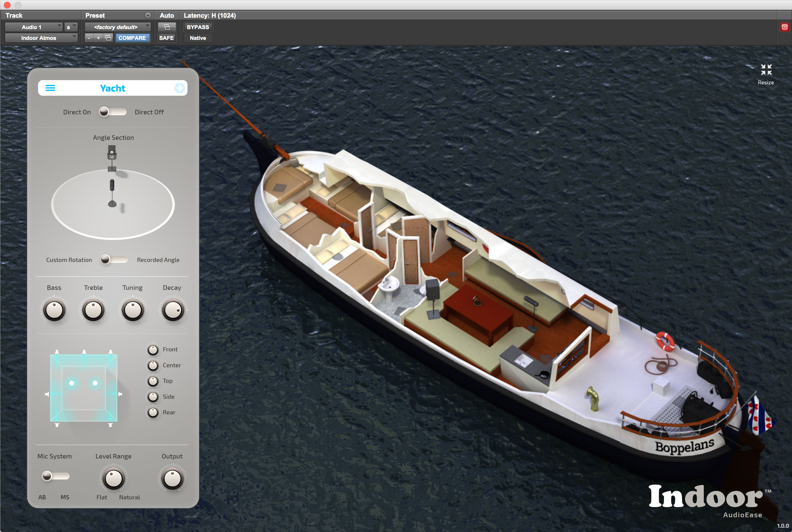The image size is (792, 532).
Task: Toggle the Direct On/Off switch
Action: (x=112, y=112)
